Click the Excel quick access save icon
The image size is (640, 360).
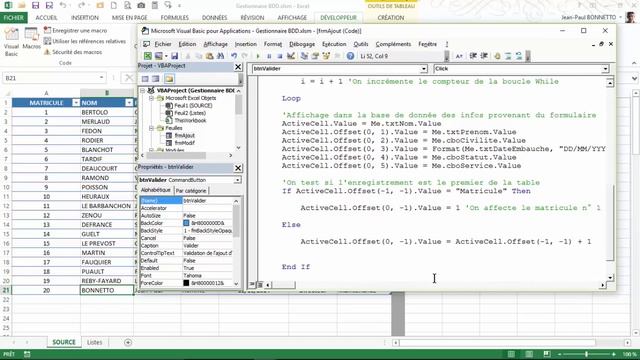point(36,6)
